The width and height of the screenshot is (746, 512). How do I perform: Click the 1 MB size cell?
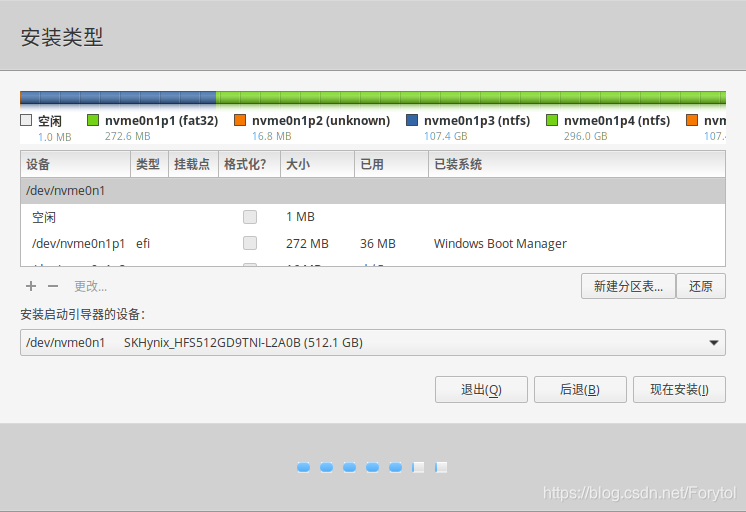[300, 217]
